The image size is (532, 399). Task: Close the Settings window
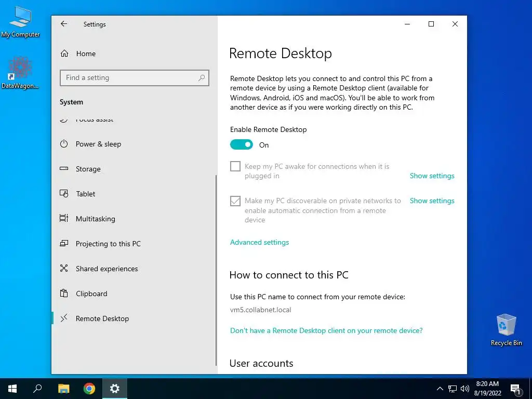455,24
